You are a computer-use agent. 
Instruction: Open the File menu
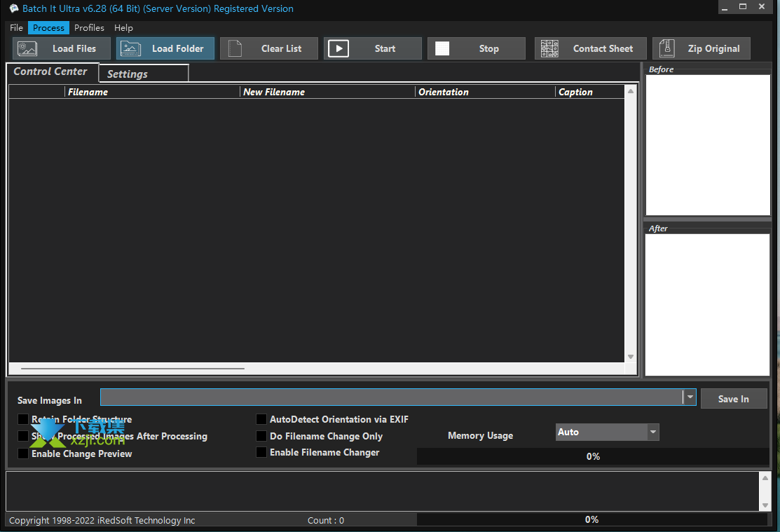tap(16, 28)
